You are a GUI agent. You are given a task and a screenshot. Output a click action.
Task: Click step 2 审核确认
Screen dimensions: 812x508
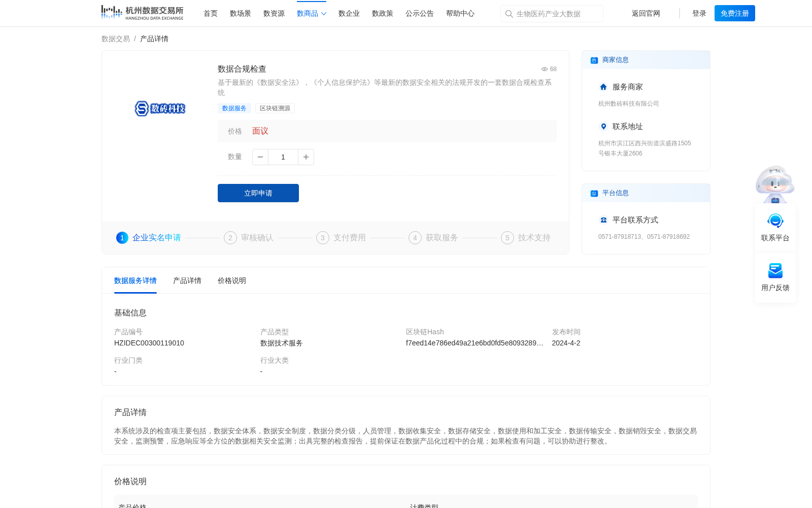point(249,238)
